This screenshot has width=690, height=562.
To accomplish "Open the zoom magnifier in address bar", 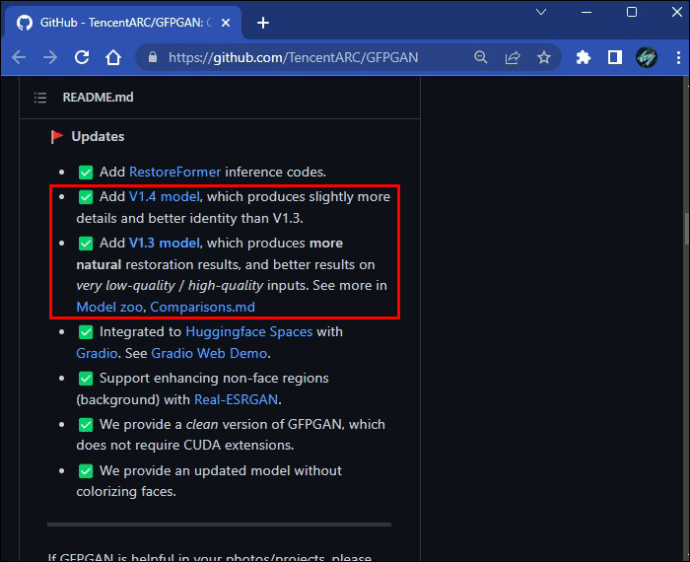I will [481, 57].
